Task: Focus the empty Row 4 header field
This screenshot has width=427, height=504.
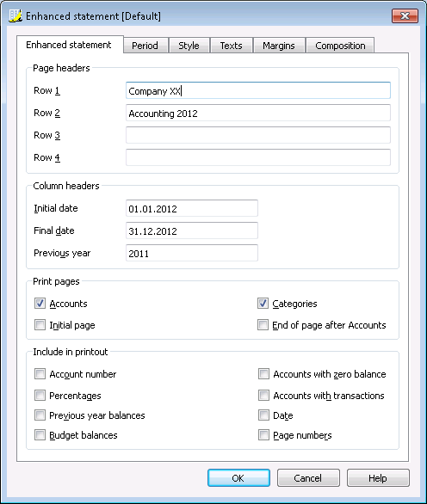Action: click(258, 157)
